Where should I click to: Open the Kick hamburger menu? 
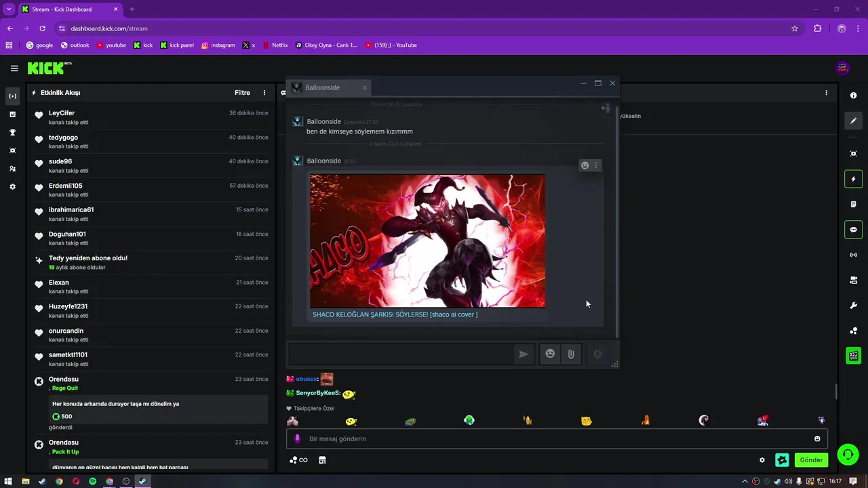(14, 68)
